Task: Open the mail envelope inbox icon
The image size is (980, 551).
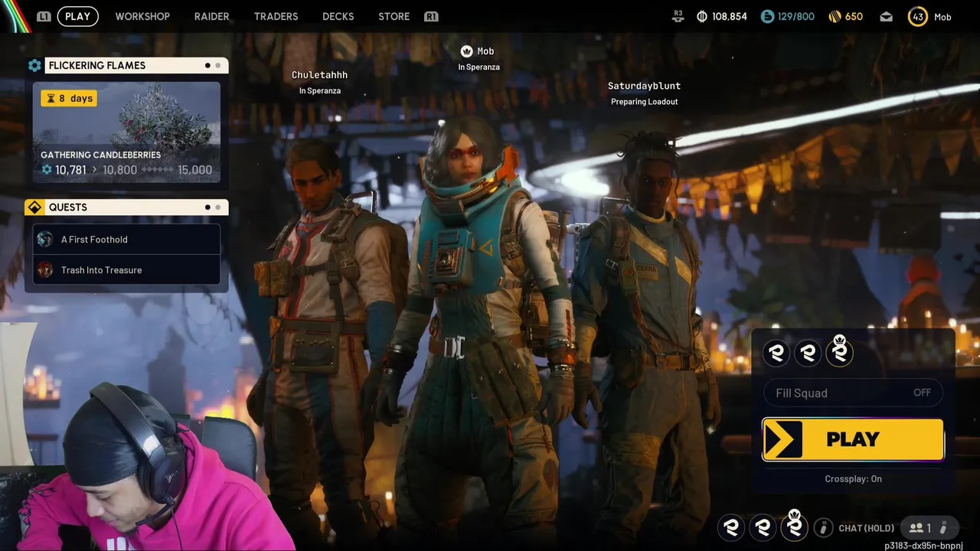Action: (886, 16)
